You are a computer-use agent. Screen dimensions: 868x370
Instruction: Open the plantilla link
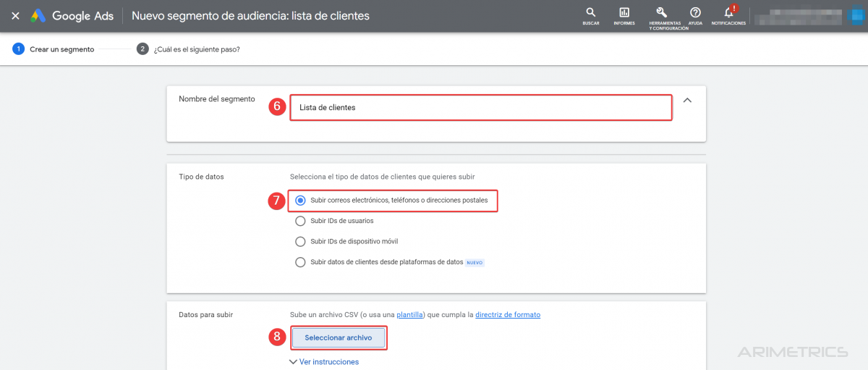(x=410, y=314)
